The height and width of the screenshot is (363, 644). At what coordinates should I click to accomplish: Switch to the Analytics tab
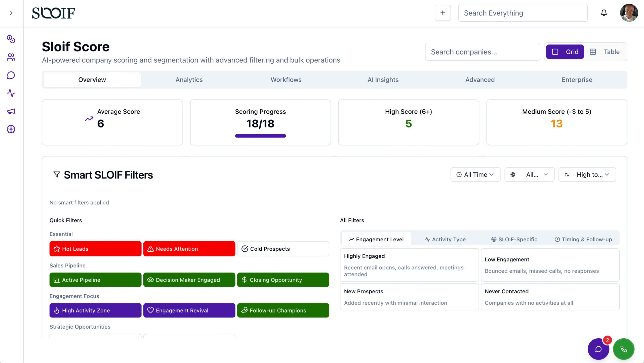point(189,80)
